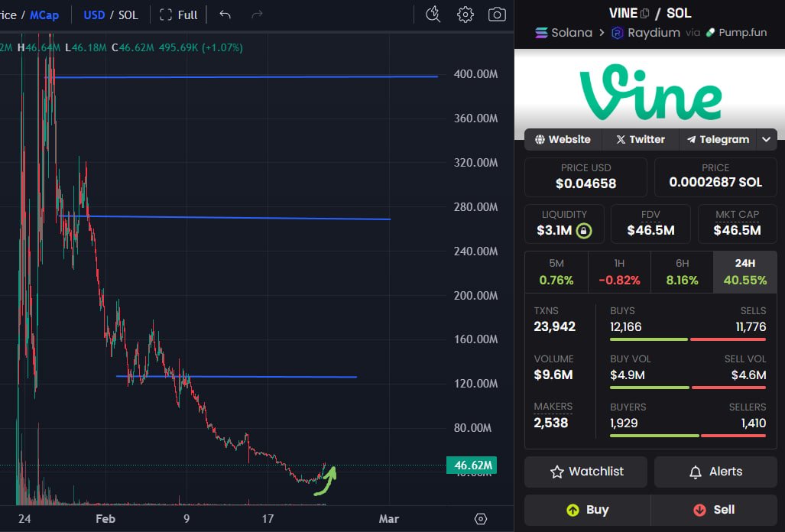The image size is (785, 532).
Task: Click the Sell button
Action: coord(714,510)
